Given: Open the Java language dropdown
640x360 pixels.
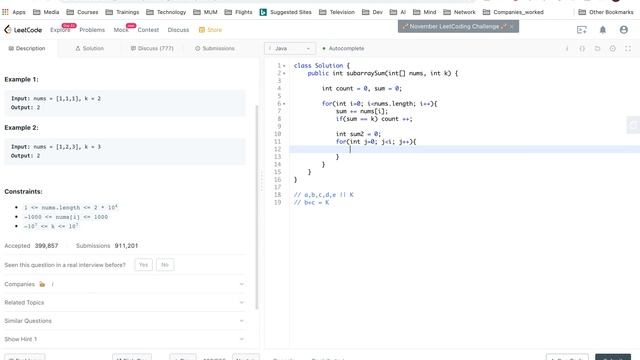Looking at the screenshot, I should click(x=290, y=49).
